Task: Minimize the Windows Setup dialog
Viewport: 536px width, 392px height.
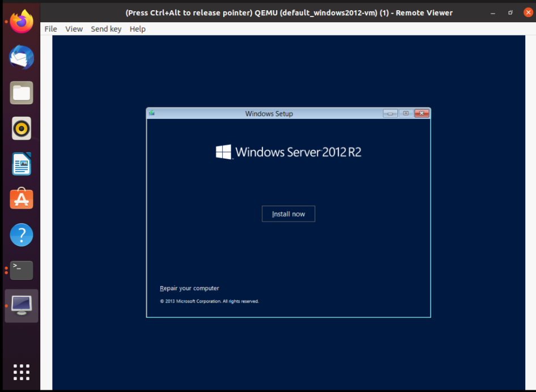Action: tap(390, 113)
